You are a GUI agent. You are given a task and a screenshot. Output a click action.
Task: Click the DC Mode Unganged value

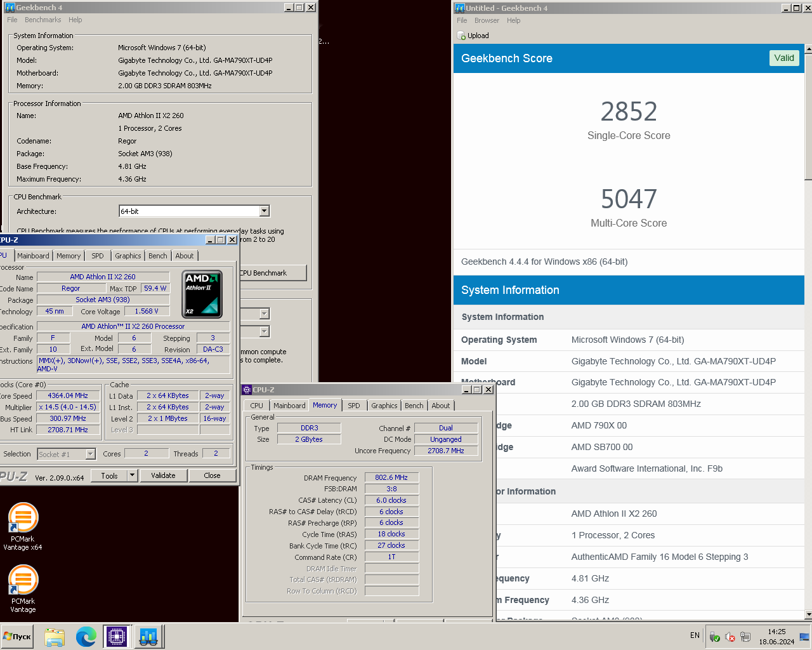click(x=446, y=439)
